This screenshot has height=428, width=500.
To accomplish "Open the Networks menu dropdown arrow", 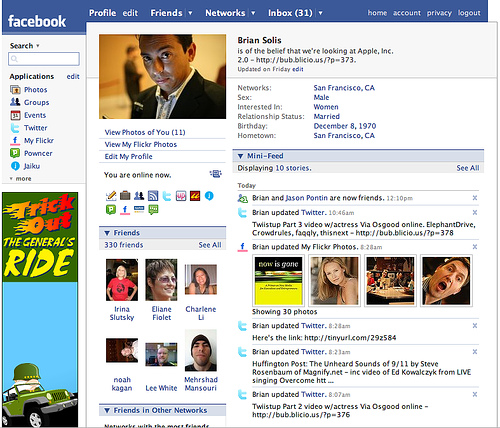I will click(253, 13).
